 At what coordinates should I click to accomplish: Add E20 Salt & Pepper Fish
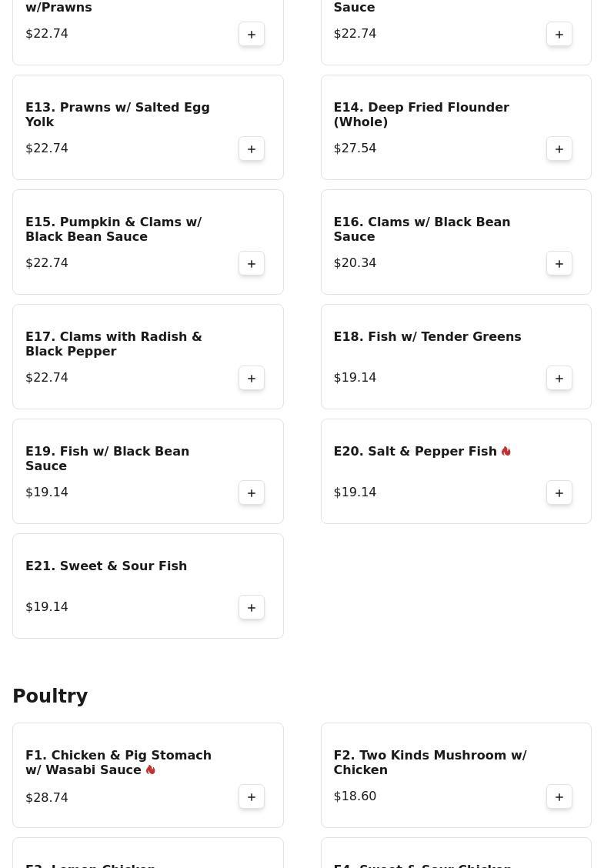559,492
